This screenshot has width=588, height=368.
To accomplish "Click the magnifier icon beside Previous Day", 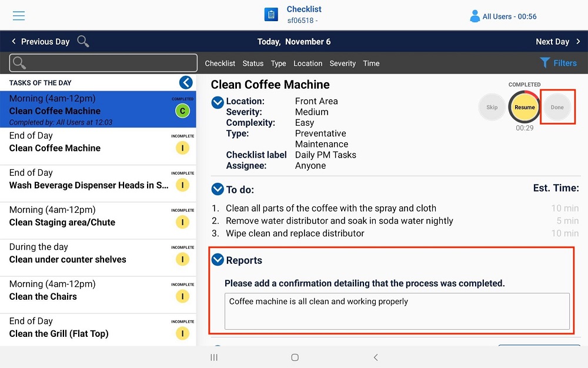I will (x=83, y=42).
